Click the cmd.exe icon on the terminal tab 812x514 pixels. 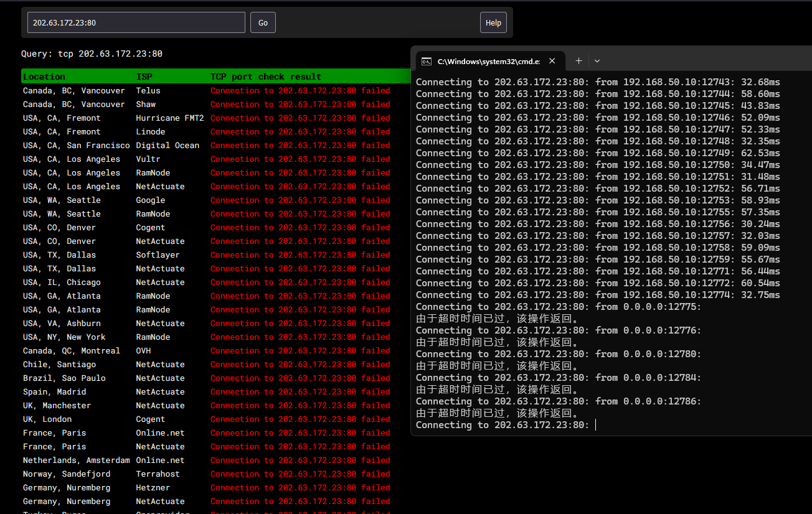click(x=427, y=61)
